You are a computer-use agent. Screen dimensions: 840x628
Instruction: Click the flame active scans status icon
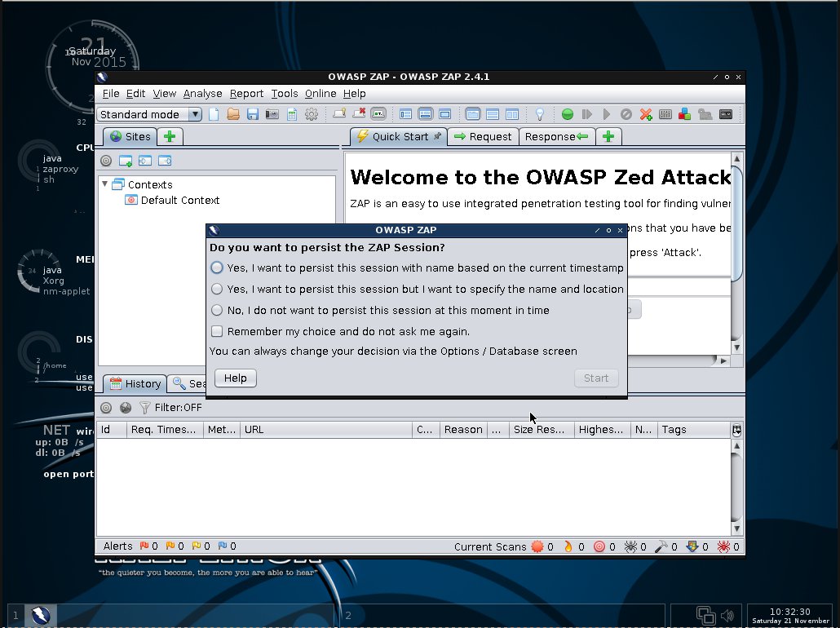pos(568,546)
